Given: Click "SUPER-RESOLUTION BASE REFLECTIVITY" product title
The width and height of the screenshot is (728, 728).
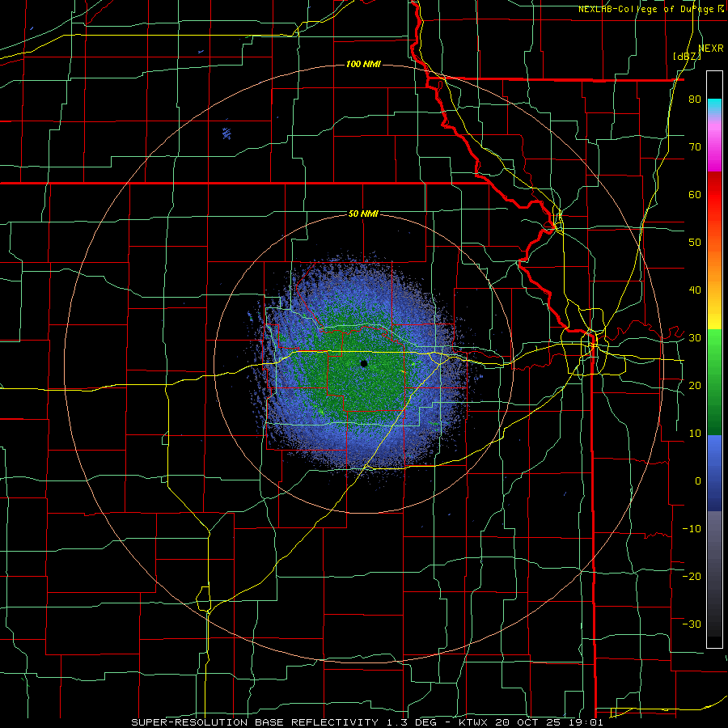Looking at the screenshot, I should pyautogui.click(x=255, y=722).
